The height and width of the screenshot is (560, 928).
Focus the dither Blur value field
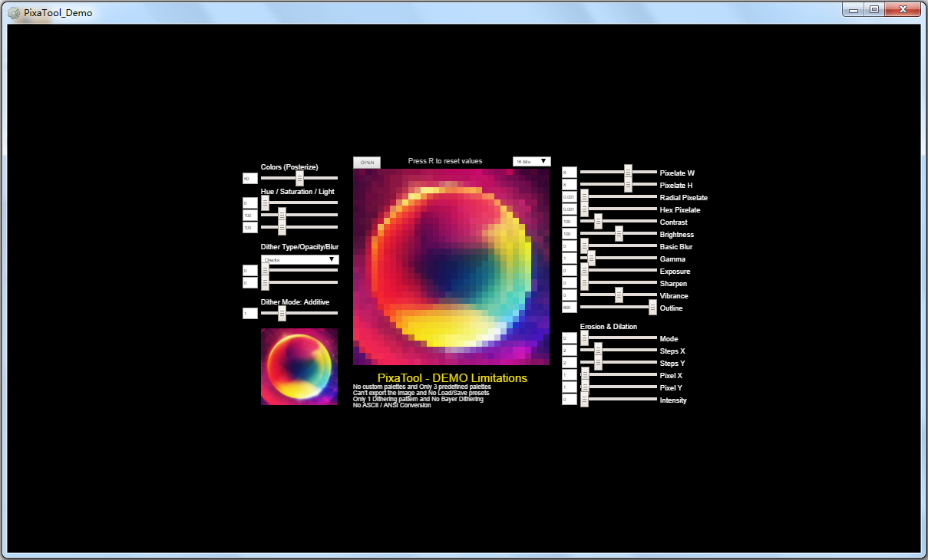(x=250, y=283)
